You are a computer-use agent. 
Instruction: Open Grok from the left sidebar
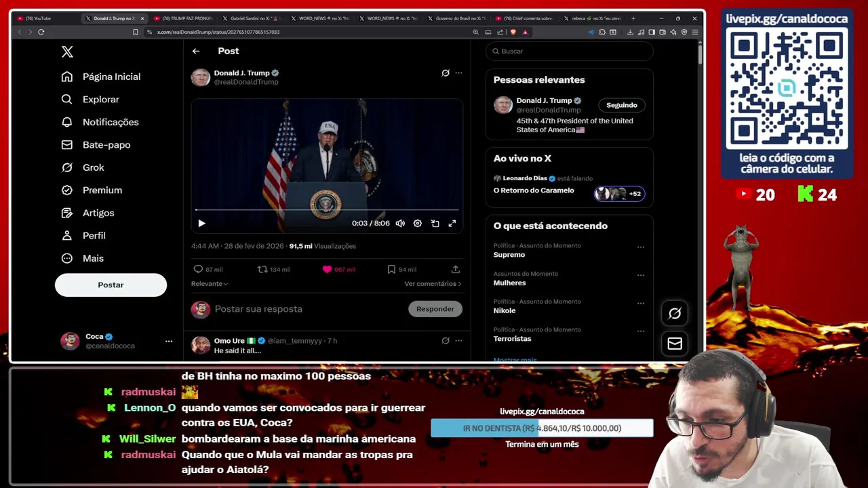pos(66,167)
